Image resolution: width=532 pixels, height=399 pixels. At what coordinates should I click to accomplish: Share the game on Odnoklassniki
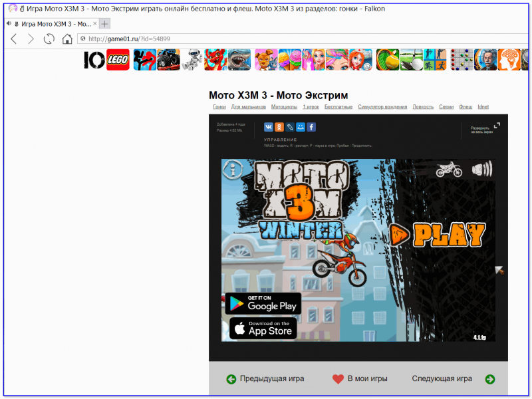pyautogui.click(x=279, y=127)
